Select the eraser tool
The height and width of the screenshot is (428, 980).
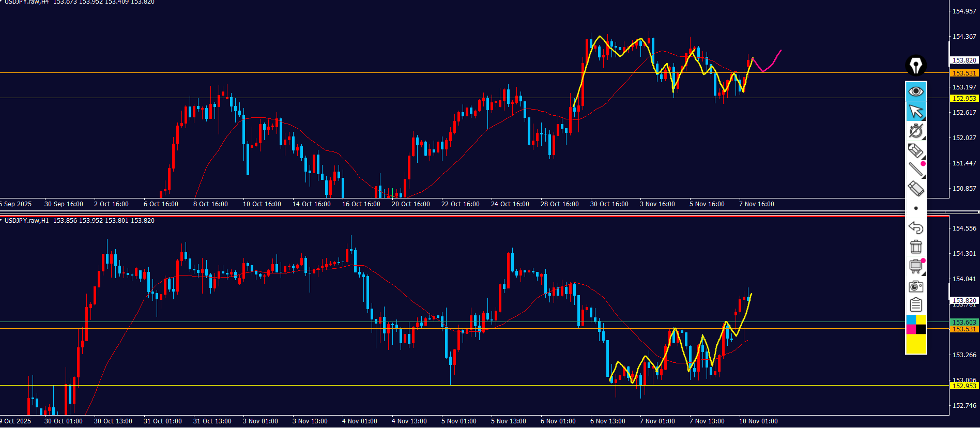(916, 189)
